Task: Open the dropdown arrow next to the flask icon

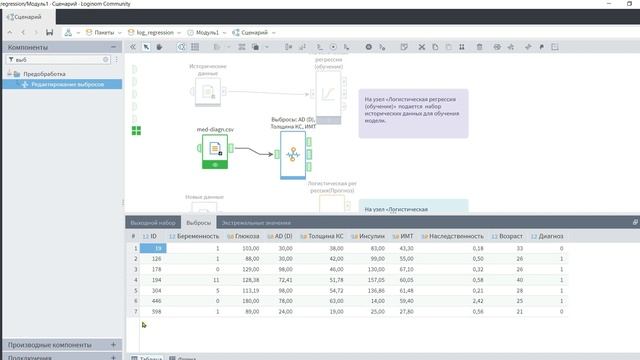Action: 78,33
